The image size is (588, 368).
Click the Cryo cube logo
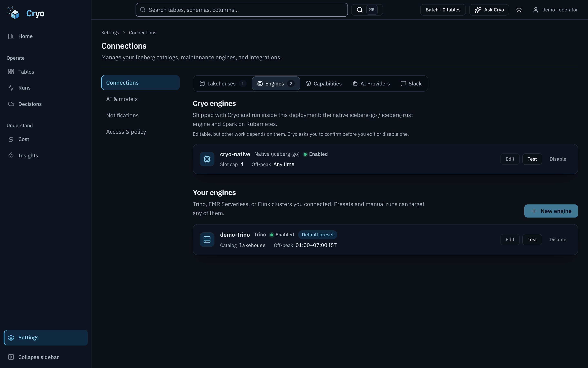[x=13, y=13]
